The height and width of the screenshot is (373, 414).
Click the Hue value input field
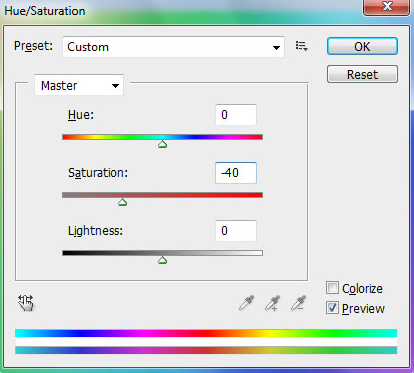[236, 115]
